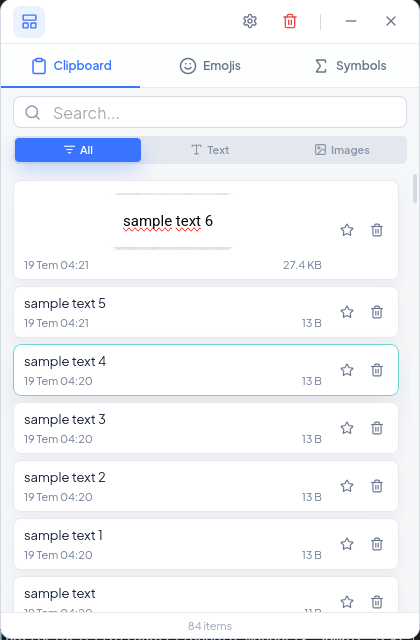Viewport: 420px width, 640px height.
Task: Switch to the Emojis tab
Action: pyautogui.click(x=210, y=66)
